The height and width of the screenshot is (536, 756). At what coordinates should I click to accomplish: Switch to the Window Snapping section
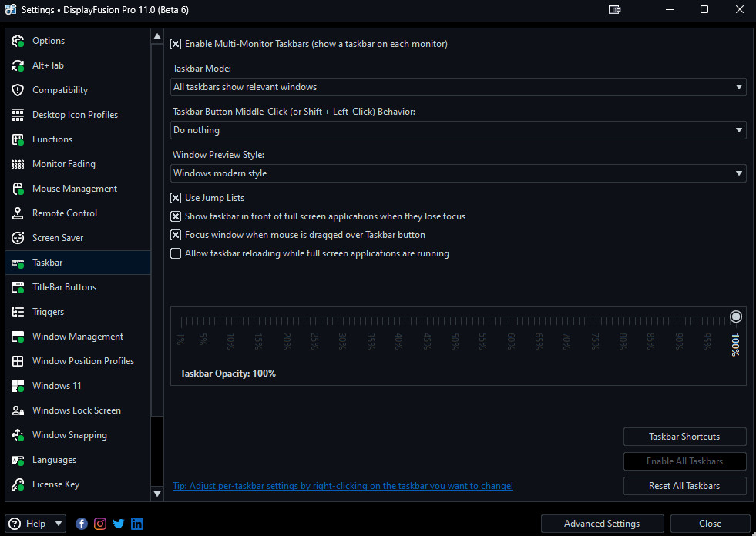click(x=69, y=435)
